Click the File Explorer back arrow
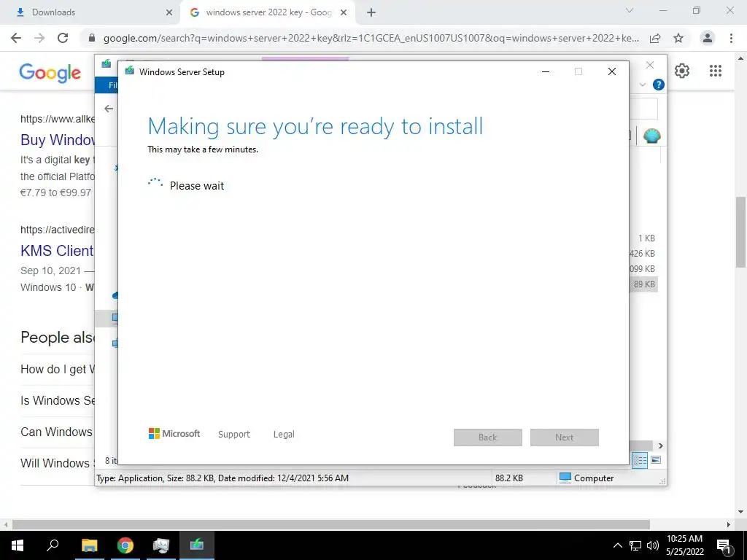Viewport: 747px width, 560px height. (x=109, y=109)
